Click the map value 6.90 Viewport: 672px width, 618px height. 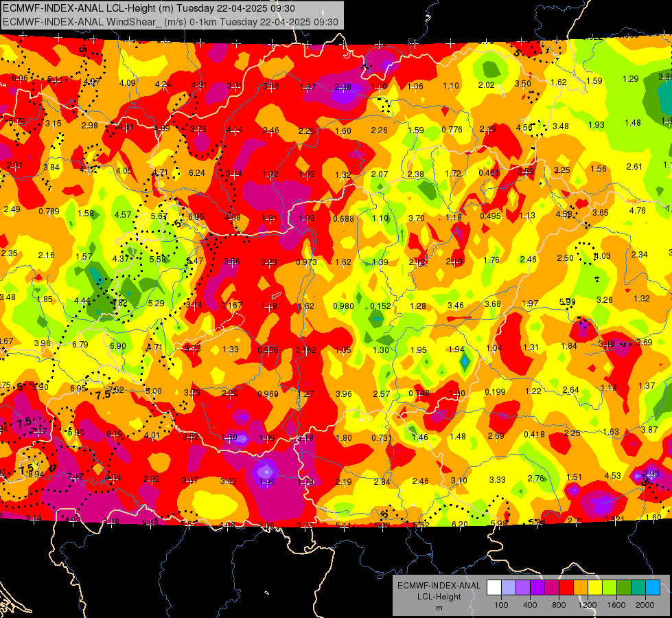click(x=118, y=345)
